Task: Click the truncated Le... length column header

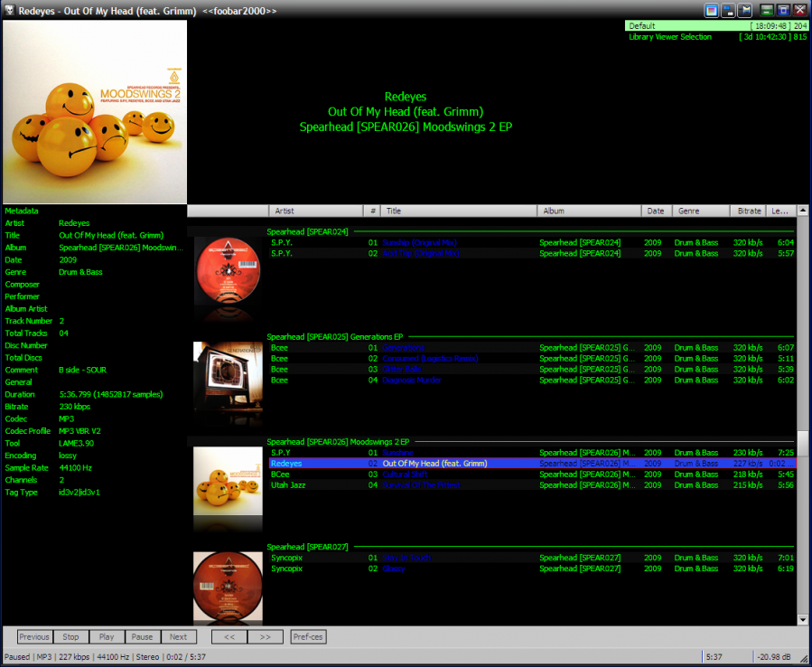Action: coord(780,211)
